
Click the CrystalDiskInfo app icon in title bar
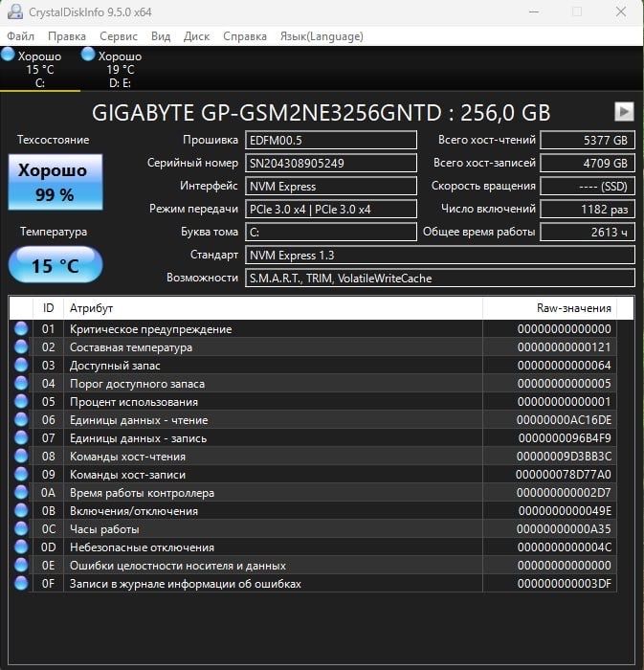click(15, 11)
